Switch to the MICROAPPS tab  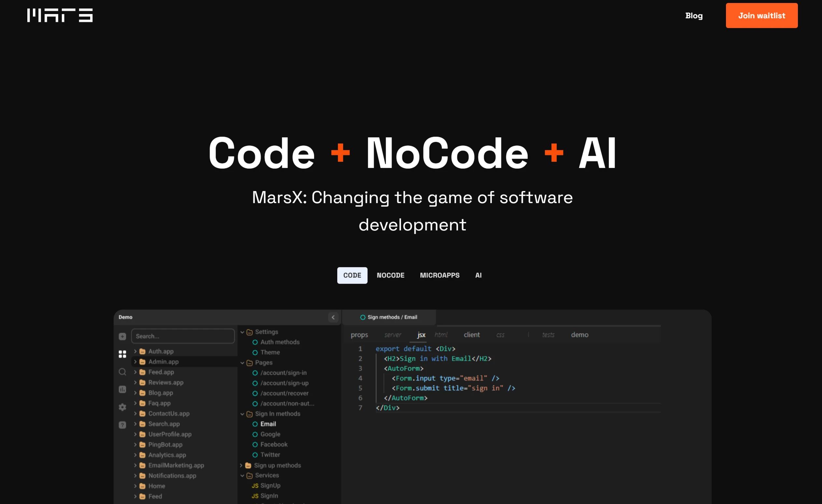(x=439, y=275)
